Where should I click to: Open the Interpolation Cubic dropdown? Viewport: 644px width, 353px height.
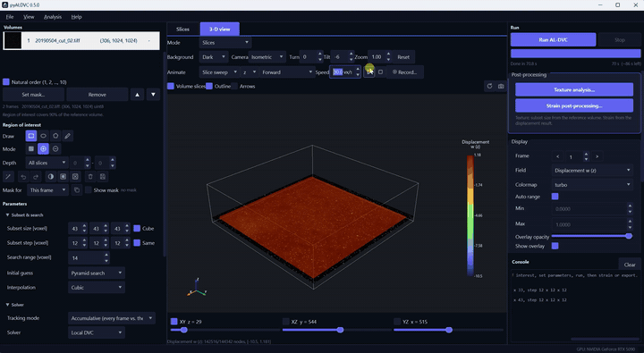(x=96, y=288)
